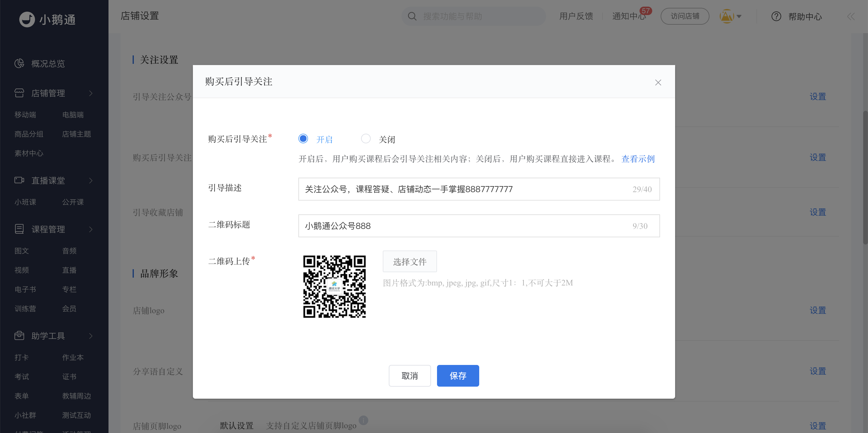Click the 引导描述 text field
Screen dimensions: 868x433
point(479,189)
